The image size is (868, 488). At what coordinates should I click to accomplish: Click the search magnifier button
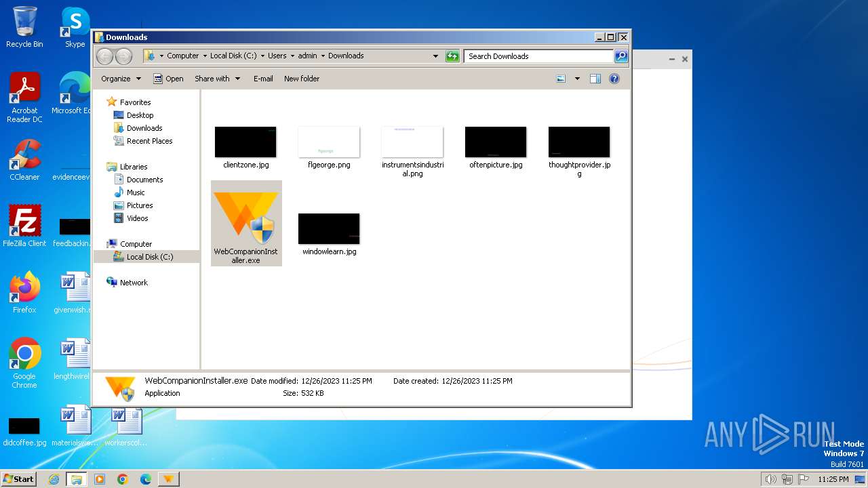coord(621,56)
